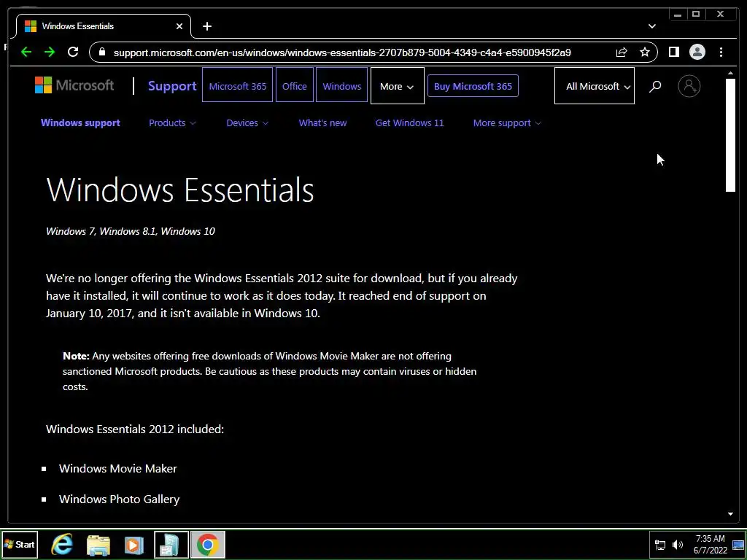Click the Microsoft logo
747x560 pixels.
tap(74, 86)
